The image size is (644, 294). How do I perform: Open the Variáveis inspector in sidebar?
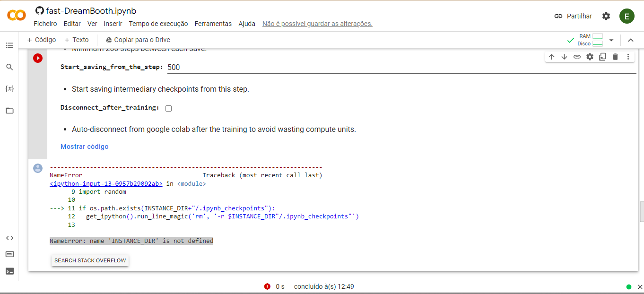(9, 88)
